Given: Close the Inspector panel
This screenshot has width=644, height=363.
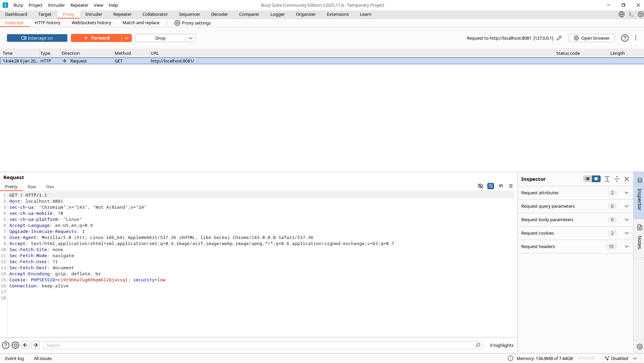Looking at the screenshot, I should tap(627, 179).
